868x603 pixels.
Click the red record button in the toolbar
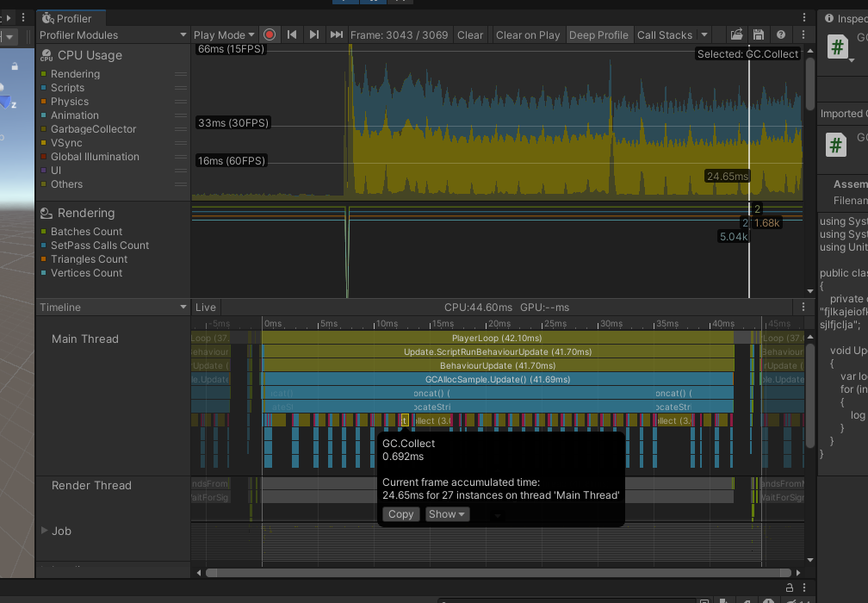point(270,34)
